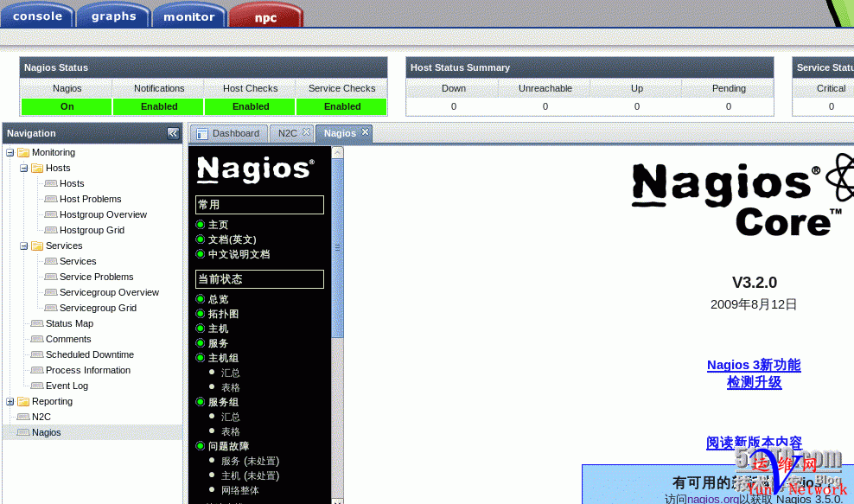Select Services leaf item in tree
The image size is (854, 504).
click(78, 262)
